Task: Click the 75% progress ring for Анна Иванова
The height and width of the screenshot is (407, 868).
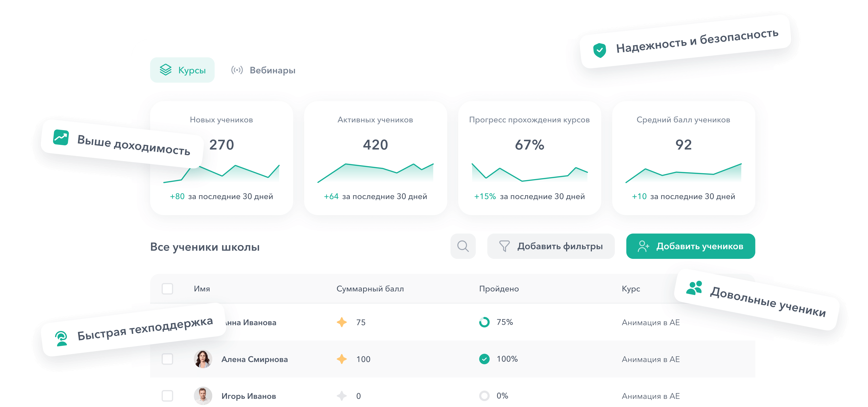Action: click(x=485, y=322)
